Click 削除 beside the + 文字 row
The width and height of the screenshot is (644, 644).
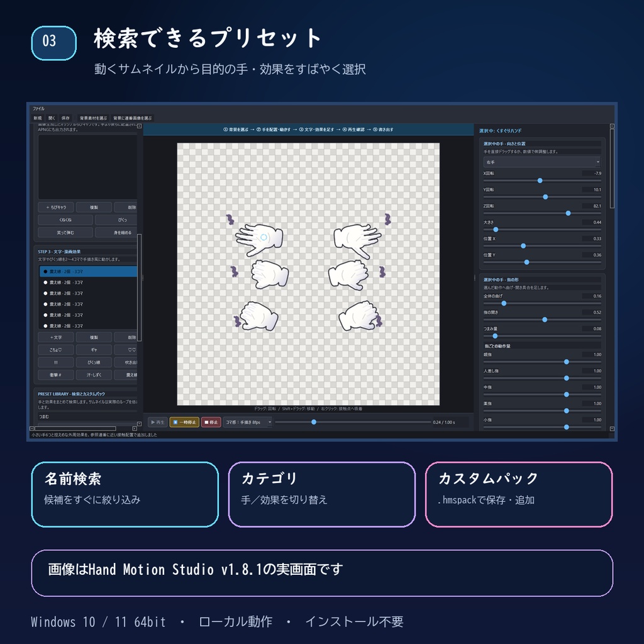(x=126, y=337)
